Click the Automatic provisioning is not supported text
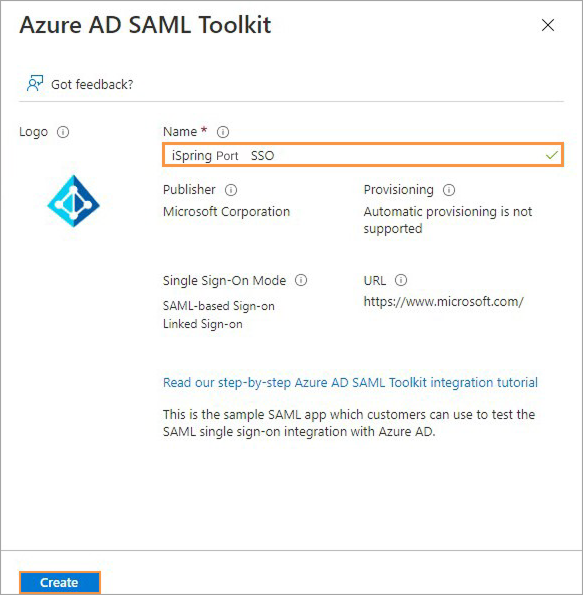 click(448, 220)
